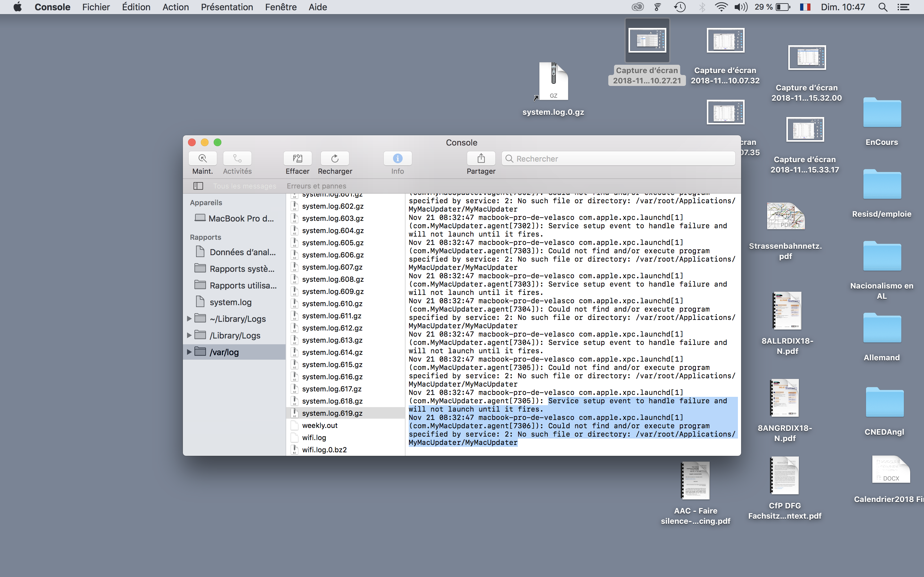Expand the /var/log disclosure triangle
The image size is (924, 577).
tap(189, 352)
